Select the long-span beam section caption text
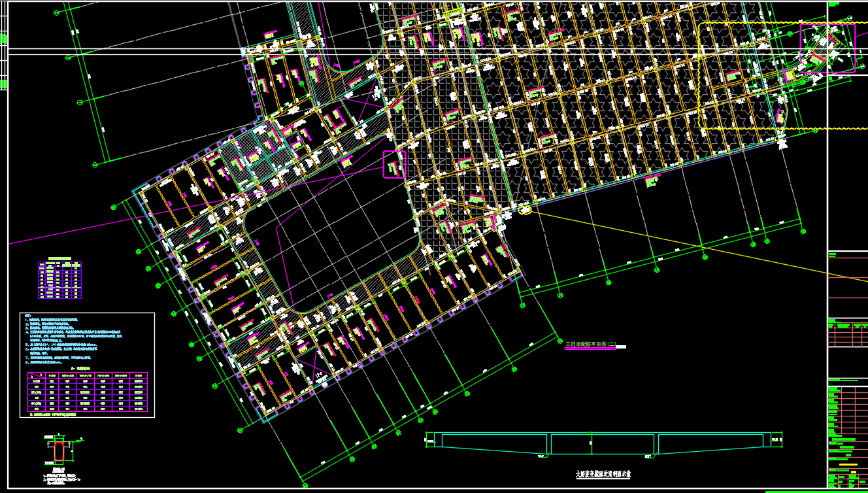 coord(603,474)
